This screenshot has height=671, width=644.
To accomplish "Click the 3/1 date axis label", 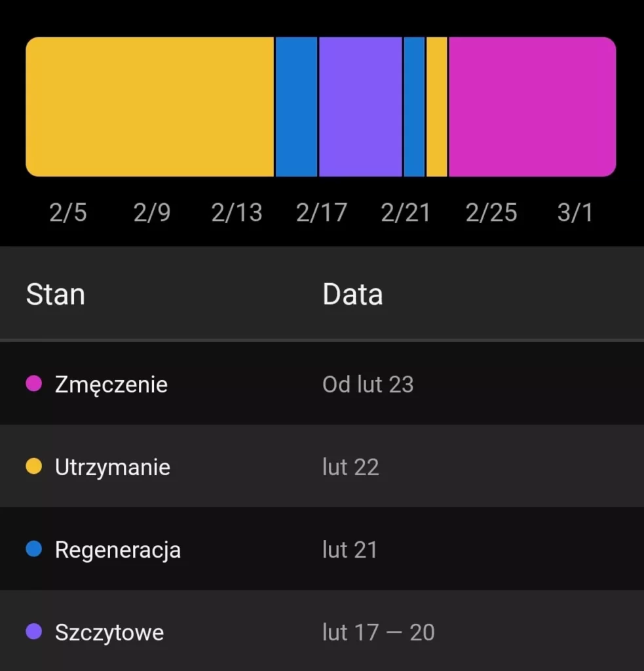I will pyautogui.click(x=575, y=212).
